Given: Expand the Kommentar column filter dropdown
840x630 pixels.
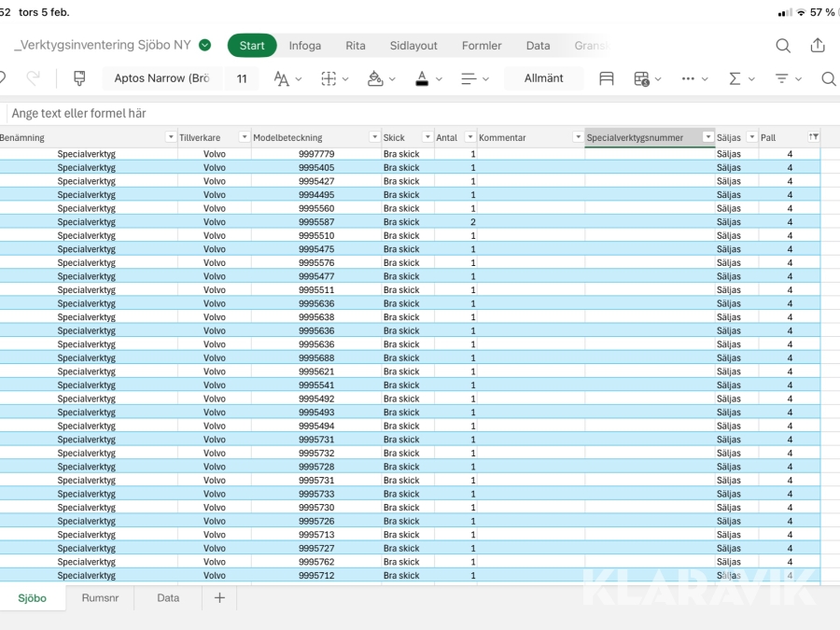Looking at the screenshot, I should tap(578, 137).
